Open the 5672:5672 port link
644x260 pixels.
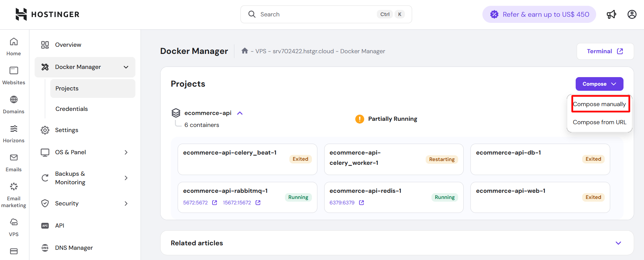(x=195, y=203)
